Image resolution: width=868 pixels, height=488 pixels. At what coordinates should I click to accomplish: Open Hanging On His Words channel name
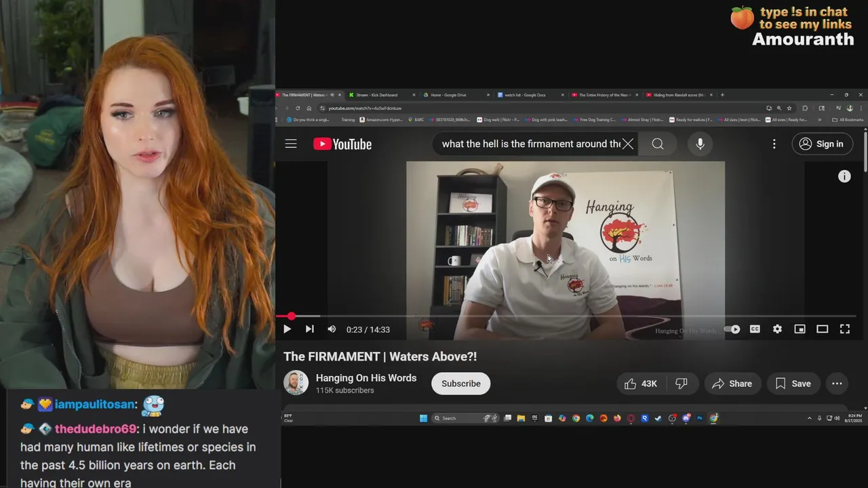(x=366, y=378)
